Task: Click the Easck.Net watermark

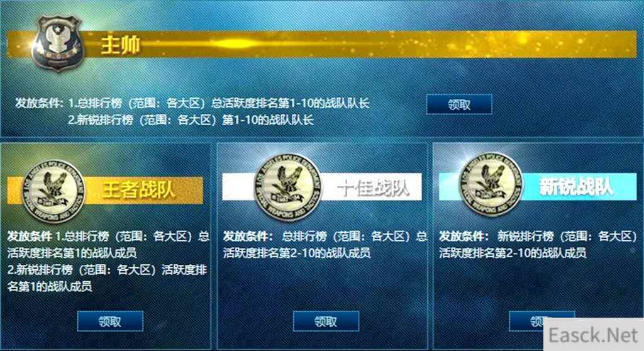Action: (594, 335)
